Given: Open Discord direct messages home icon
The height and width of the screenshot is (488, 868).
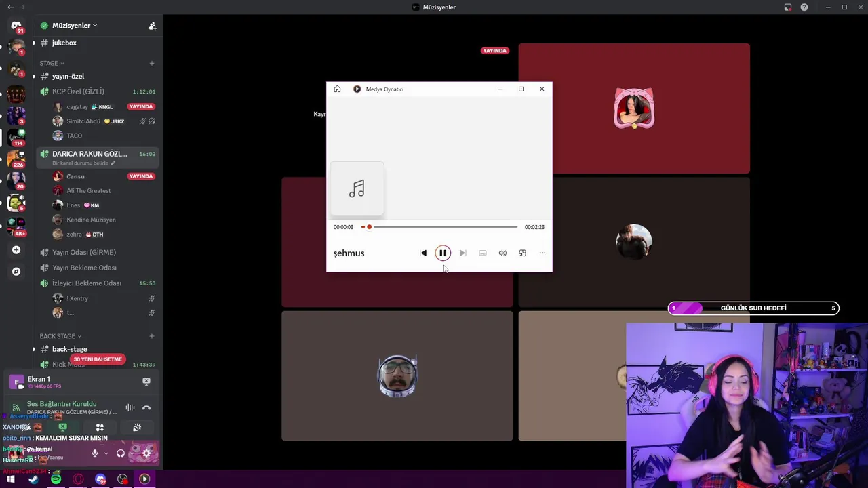Looking at the screenshot, I should tap(16, 26).
